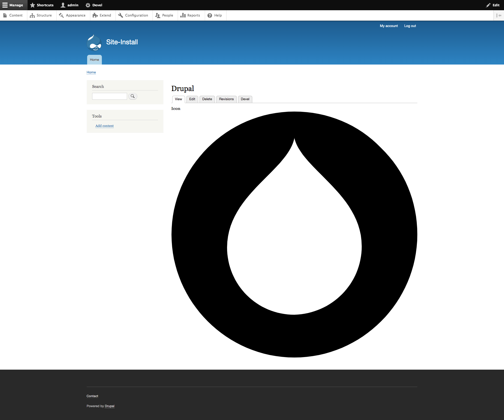
Task: Click the Add content link in Tools
Action: (104, 126)
